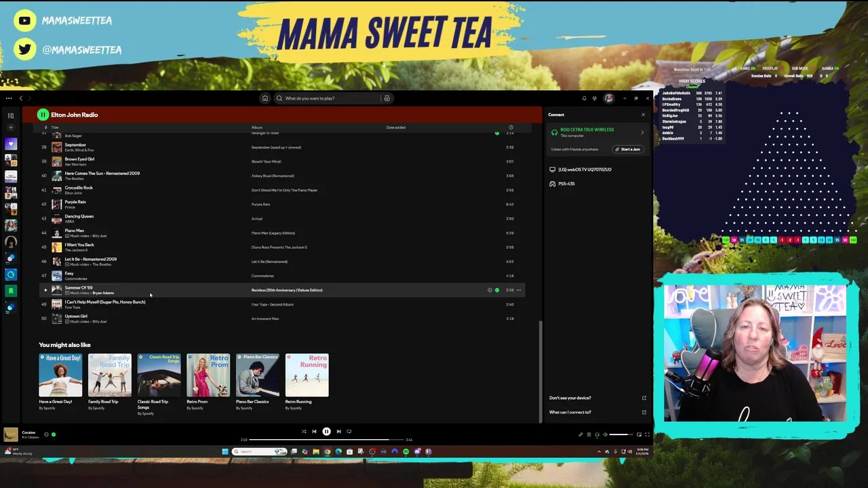Click the plus icon to create playlist
The height and width of the screenshot is (488, 868).
(x=11, y=128)
